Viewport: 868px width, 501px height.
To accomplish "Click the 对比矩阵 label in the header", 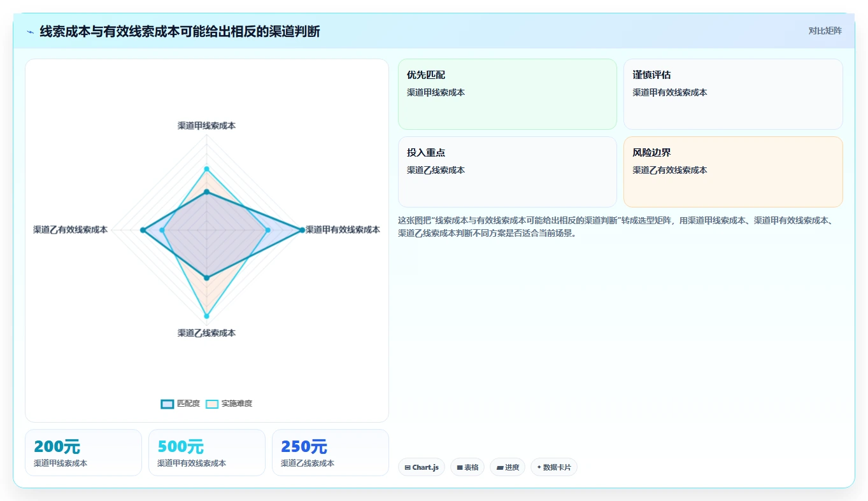I will pyautogui.click(x=825, y=31).
